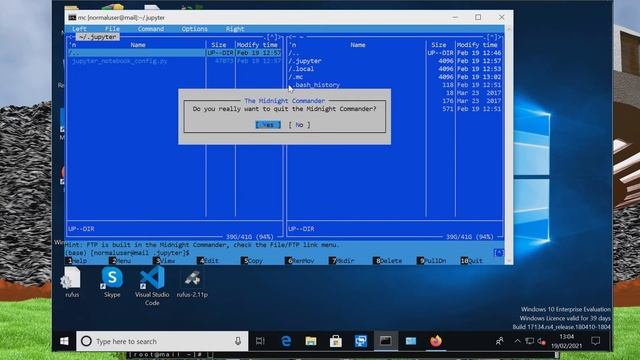Image resolution: width=640 pixels, height=360 pixels.
Task: Open the Skype desktop shortcut
Action: [x=112, y=282]
